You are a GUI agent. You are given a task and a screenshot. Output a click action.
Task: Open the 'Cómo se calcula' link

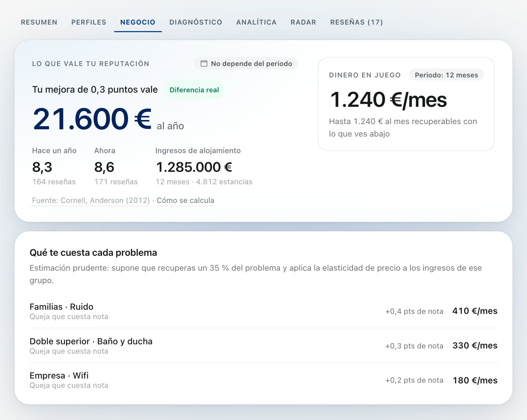click(x=185, y=200)
